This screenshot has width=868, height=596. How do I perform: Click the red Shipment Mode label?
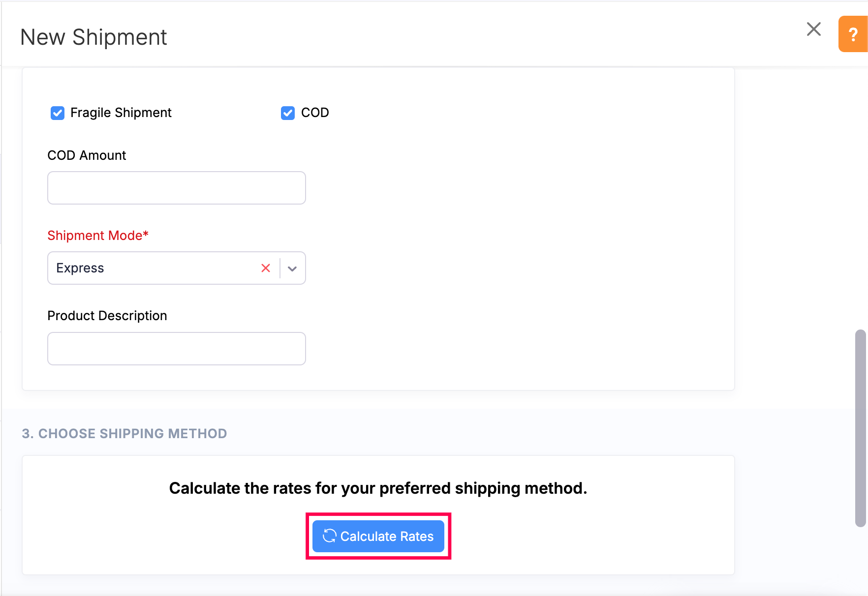click(97, 236)
